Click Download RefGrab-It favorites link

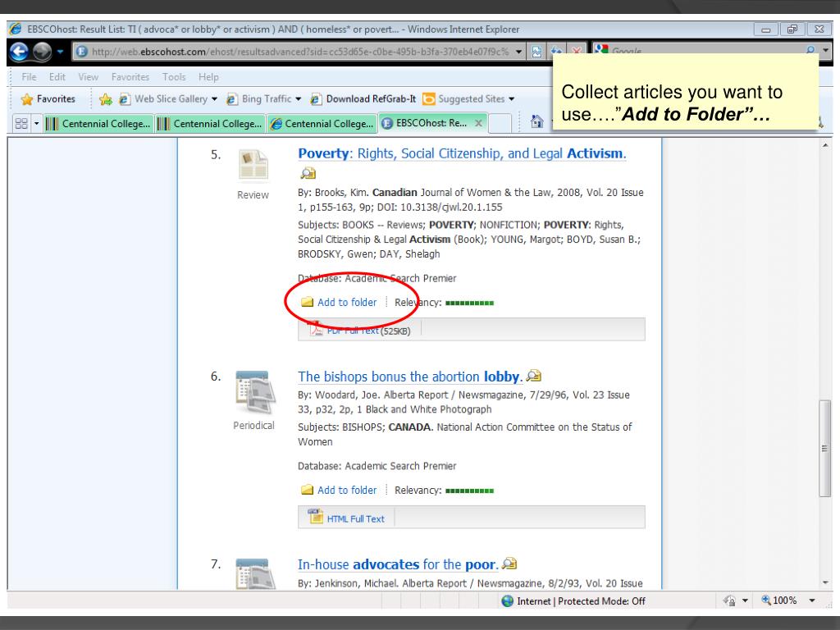click(363, 99)
